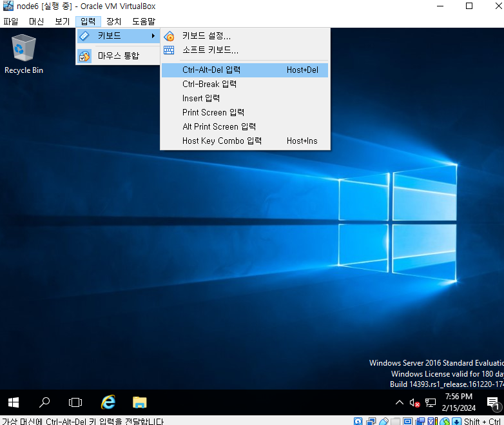
Task: Click VirtualBox keyboard capture status icon
Action: tap(457, 421)
